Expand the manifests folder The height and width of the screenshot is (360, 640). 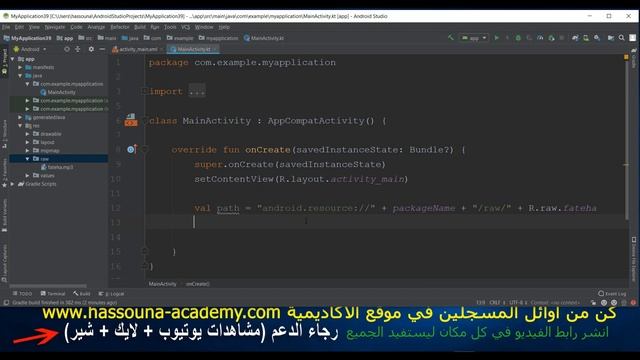tap(20, 67)
